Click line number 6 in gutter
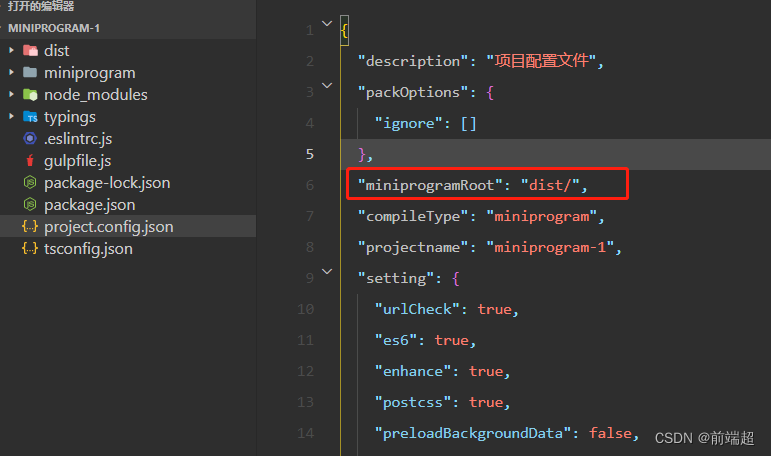This screenshot has height=456, width=771. click(310, 185)
